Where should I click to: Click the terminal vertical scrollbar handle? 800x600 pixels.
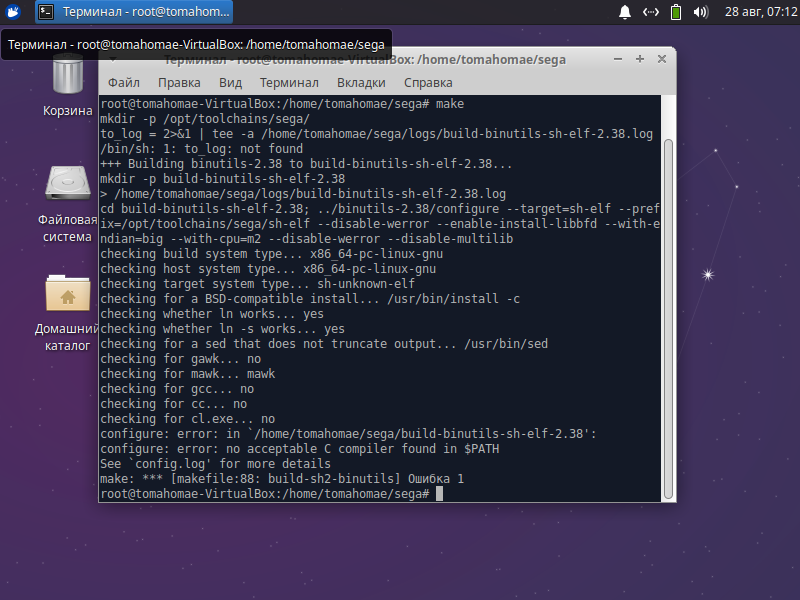[x=668, y=319]
